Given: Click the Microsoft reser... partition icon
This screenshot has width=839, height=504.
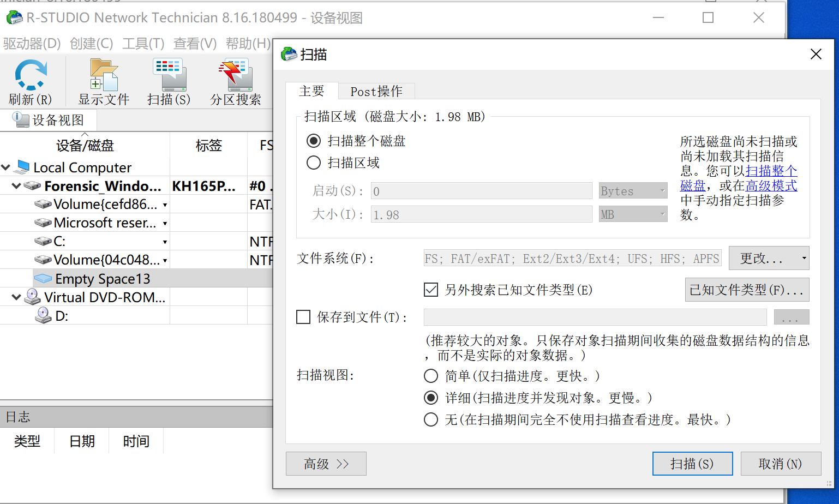Looking at the screenshot, I should tap(43, 223).
